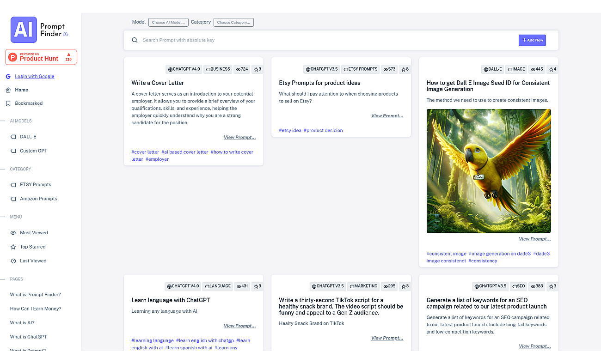601x364 pixels.
Task: View Prompt for Etsy product ideas
Action: (387, 116)
